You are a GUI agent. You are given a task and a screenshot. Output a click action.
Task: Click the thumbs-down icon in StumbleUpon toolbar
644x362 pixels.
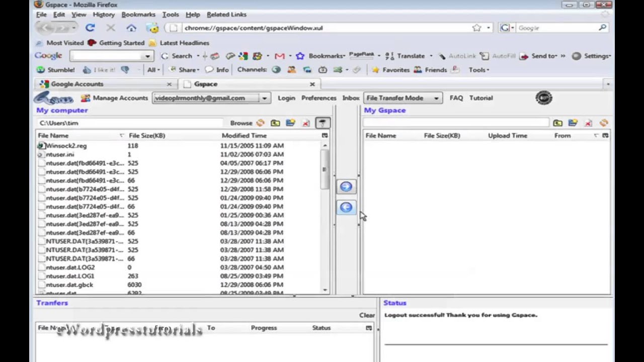[125, 70]
